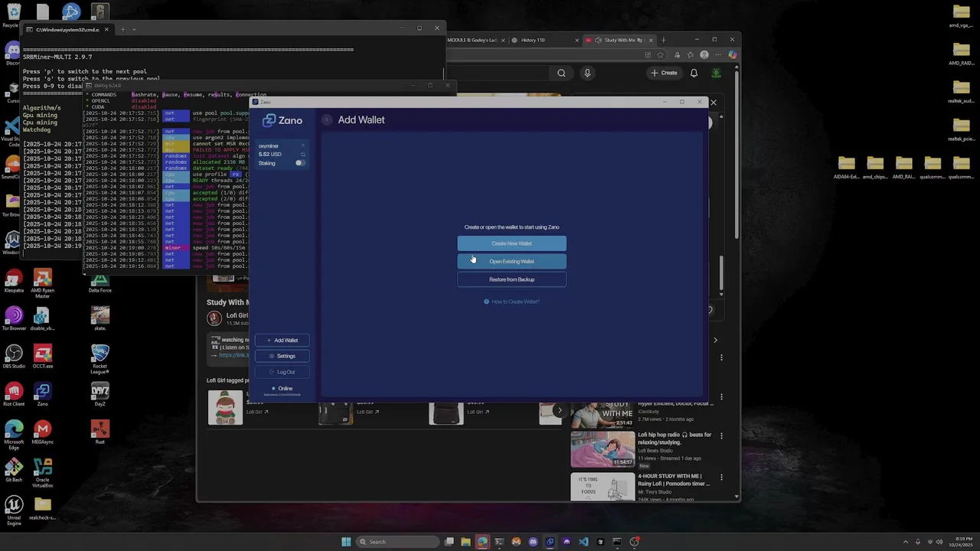Open the DayZ desktop icon
The width and height of the screenshot is (980, 551).
pyautogui.click(x=100, y=394)
